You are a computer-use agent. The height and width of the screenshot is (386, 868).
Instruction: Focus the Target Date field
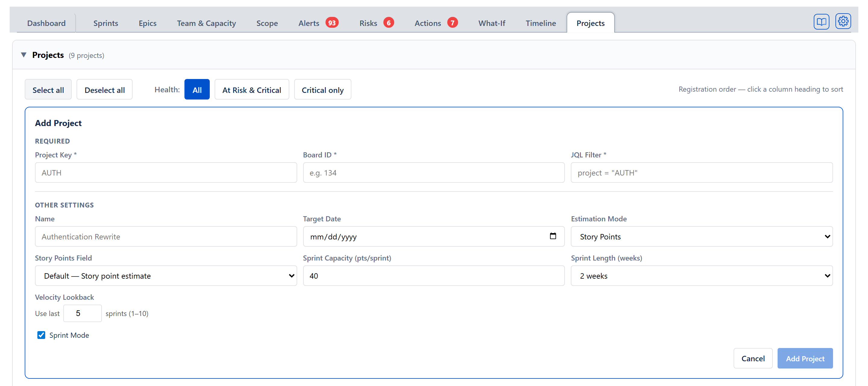434,236
